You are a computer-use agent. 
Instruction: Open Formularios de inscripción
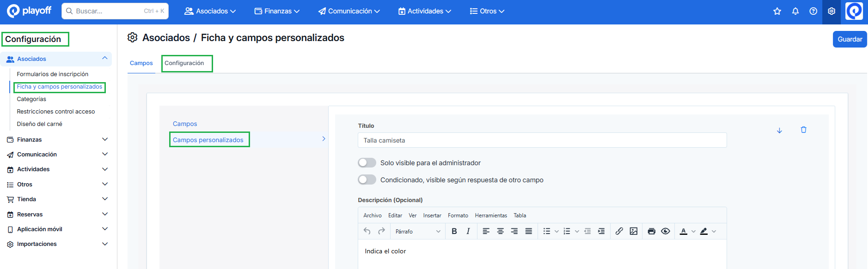click(x=53, y=74)
